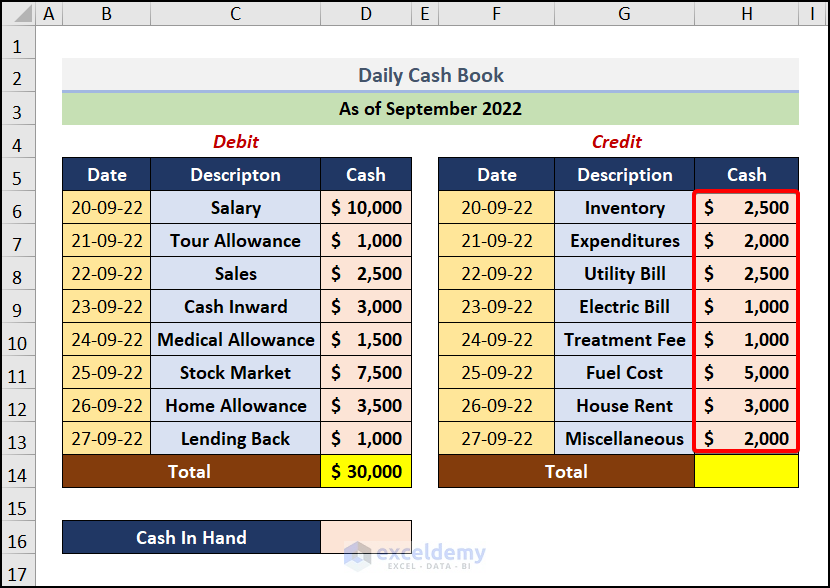Image resolution: width=830 pixels, height=588 pixels.
Task: Click the Stock Market cell
Action: pyautogui.click(x=236, y=373)
